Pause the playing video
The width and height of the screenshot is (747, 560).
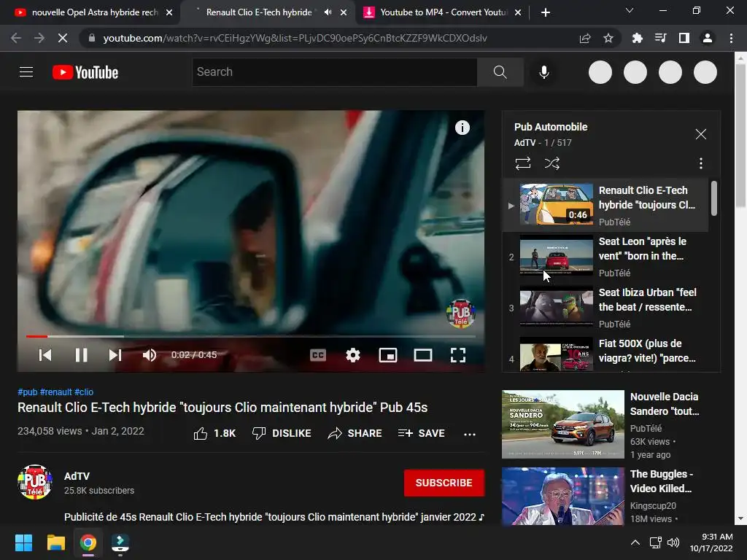pos(82,355)
